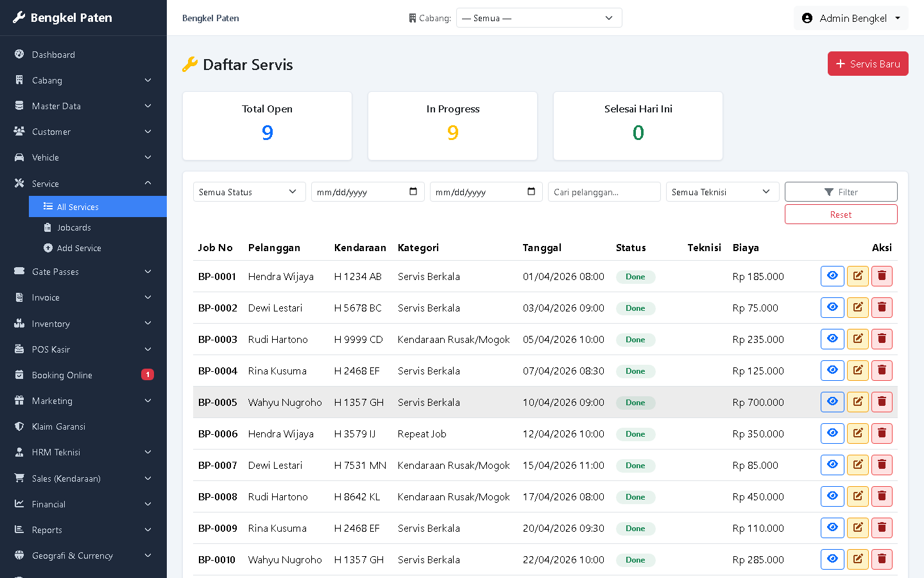Delete service BP-0005
The height and width of the screenshot is (578, 924).
pyautogui.click(x=882, y=402)
